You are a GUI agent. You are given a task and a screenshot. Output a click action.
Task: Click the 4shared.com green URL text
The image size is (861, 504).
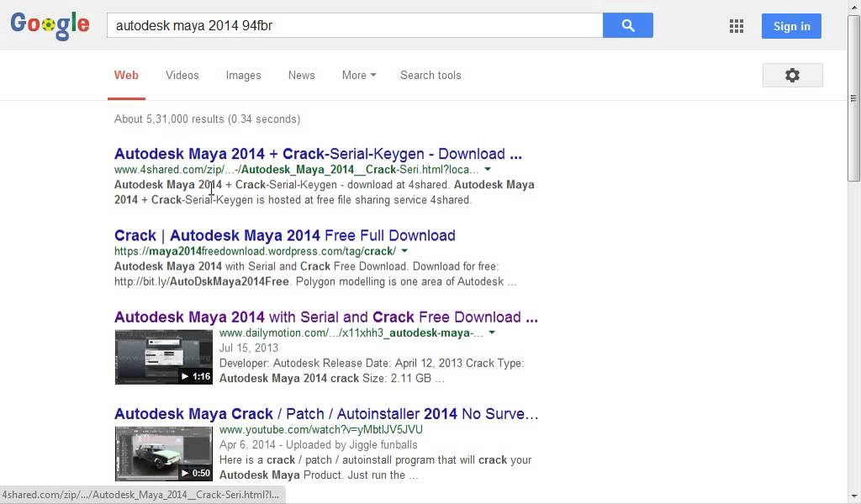pos(297,170)
